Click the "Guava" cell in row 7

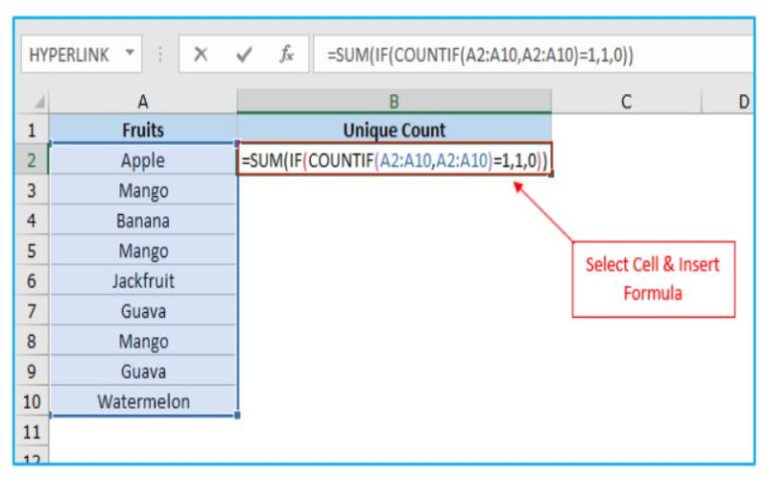(143, 311)
